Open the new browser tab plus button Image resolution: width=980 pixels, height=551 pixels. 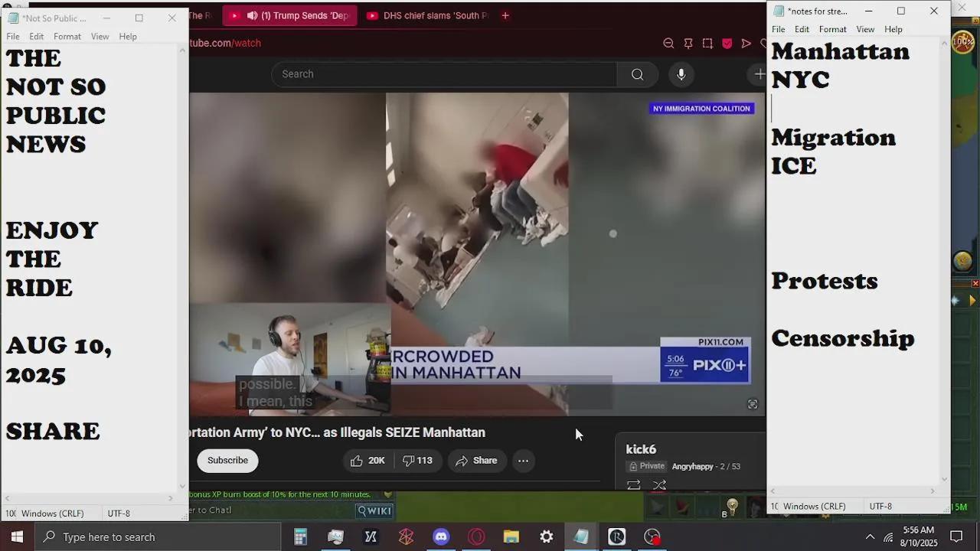coord(505,15)
